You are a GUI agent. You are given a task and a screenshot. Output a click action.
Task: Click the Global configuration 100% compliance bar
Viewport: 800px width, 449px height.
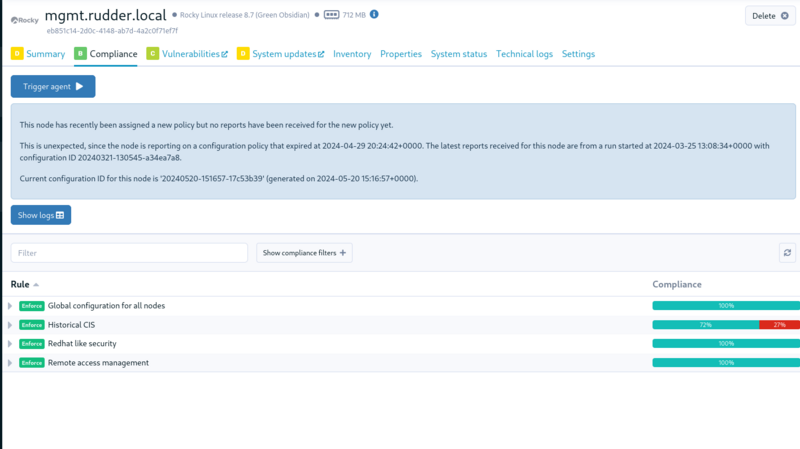coord(726,306)
